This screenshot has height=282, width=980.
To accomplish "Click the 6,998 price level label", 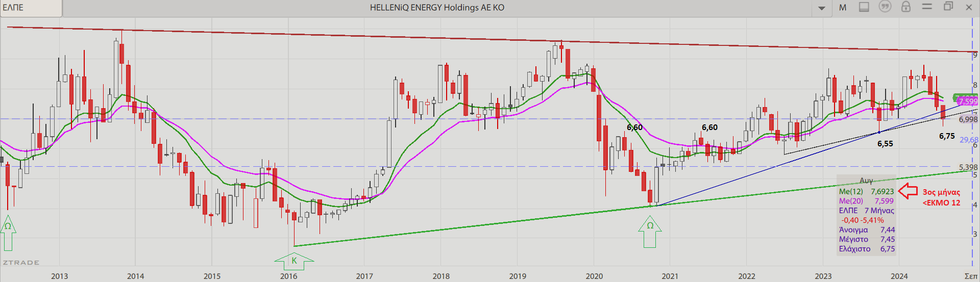I will (968, 119).
